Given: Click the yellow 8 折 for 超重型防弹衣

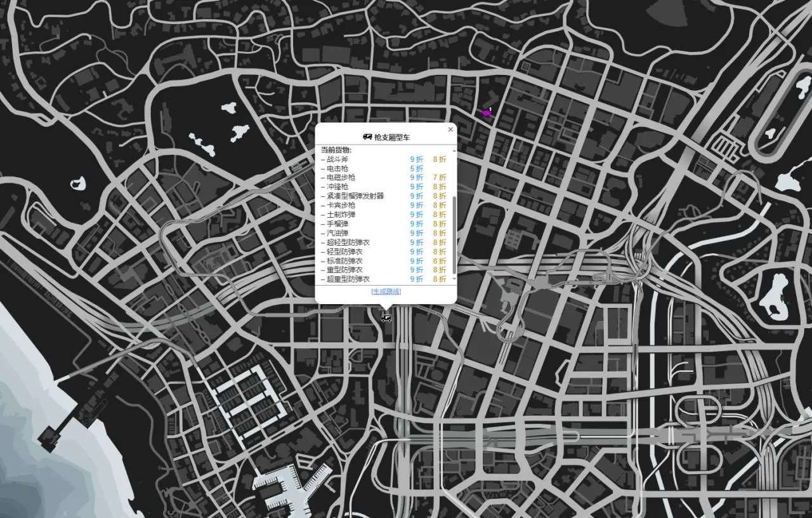Looking at the screenshot, I should pyautogui.click(x=440, y=279).
